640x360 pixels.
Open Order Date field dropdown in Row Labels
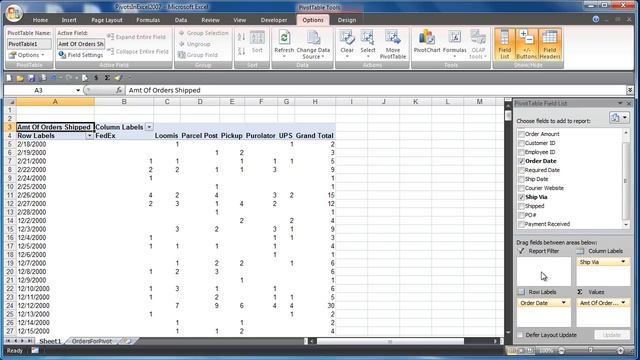tap(564, 302)
